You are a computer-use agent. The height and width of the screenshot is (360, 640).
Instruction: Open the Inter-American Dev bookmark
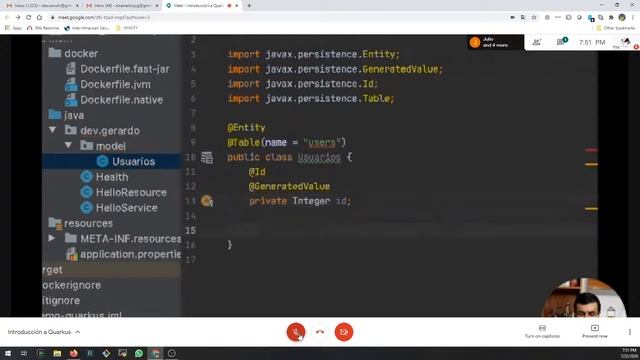(x=87, y=28)
